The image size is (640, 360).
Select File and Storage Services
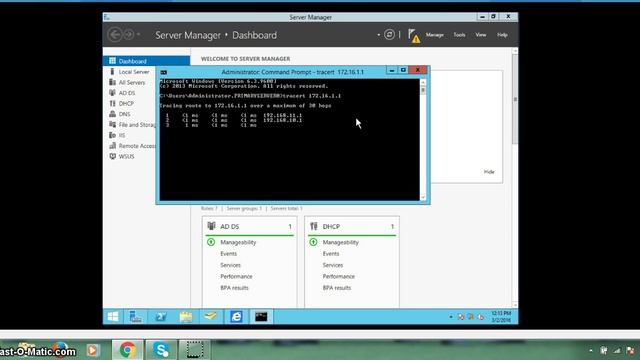point(137,125)
